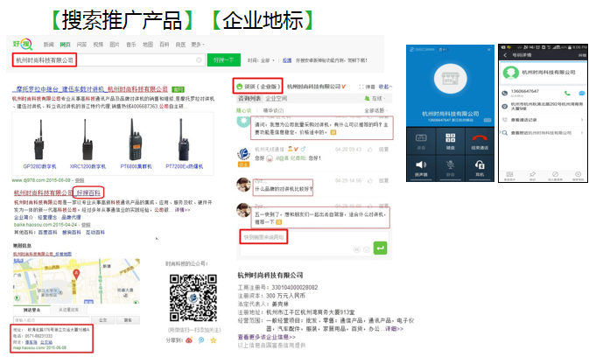The width and height of the screenshot is (596, 364).
Task: Send a message via blue bubble icon
Action: click(x=581, y=93)
